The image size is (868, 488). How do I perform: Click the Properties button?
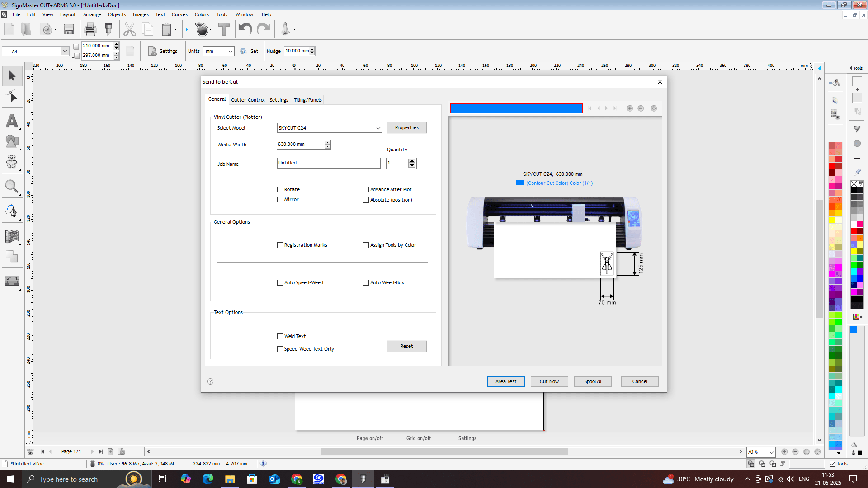pos(406,128)
